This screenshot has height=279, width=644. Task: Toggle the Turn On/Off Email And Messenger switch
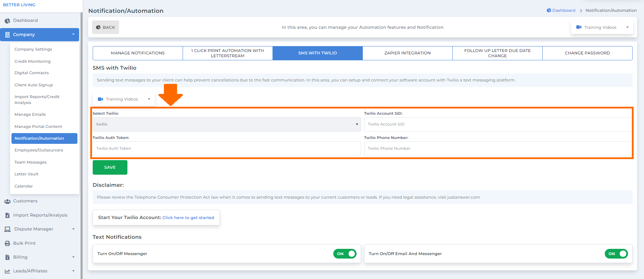click(616, 254)
